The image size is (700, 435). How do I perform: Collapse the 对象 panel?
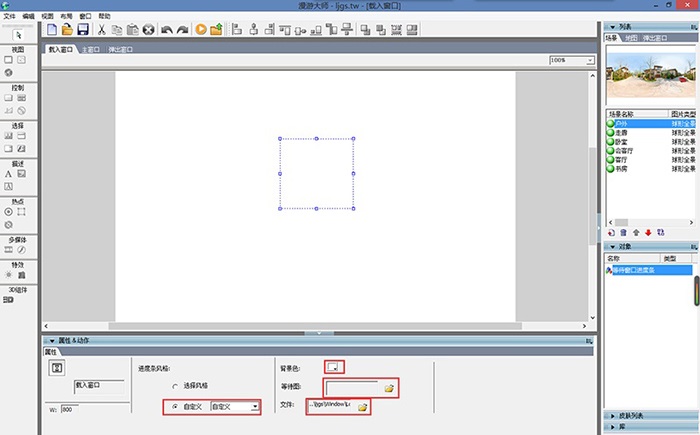[613, 247]
